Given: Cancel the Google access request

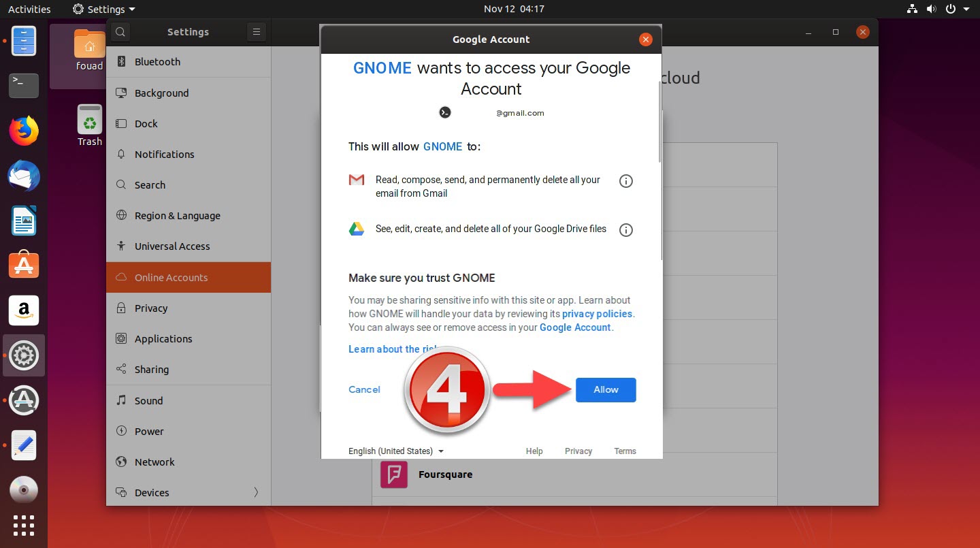Looking at the screenshot, I should [x=364, y=389].
